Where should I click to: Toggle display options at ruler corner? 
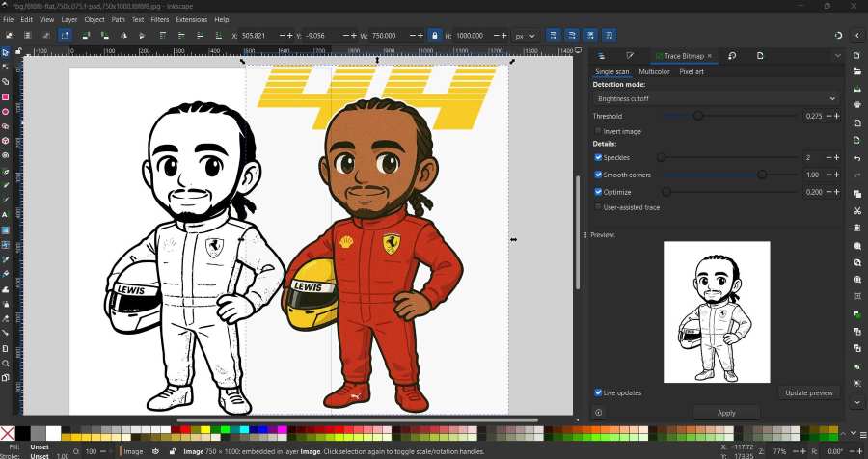pyautogui.click(x=579, y=50)
